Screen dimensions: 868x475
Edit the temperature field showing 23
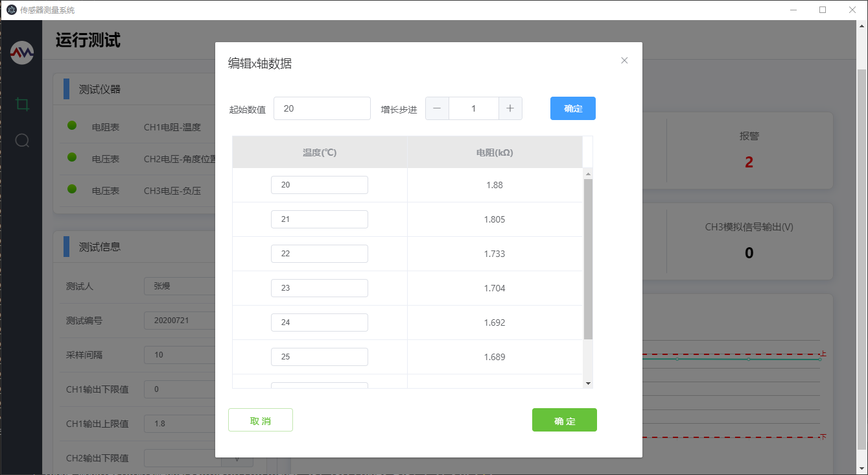point(319,288)
